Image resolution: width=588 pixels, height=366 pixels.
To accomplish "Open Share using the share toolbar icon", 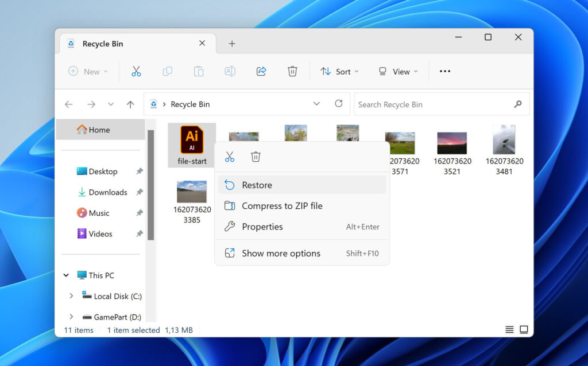I will (261, 71).
